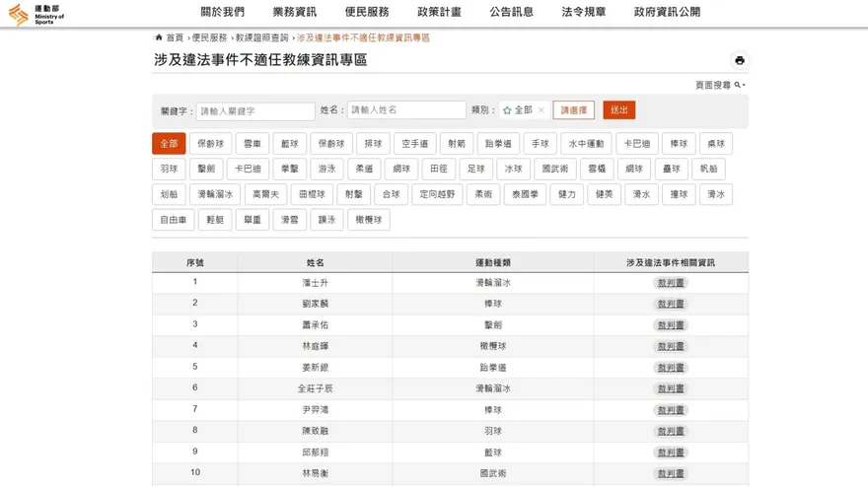Open 裁判書 link for 全莊子辰
The image size is (868, 487).
click(671, 388)
